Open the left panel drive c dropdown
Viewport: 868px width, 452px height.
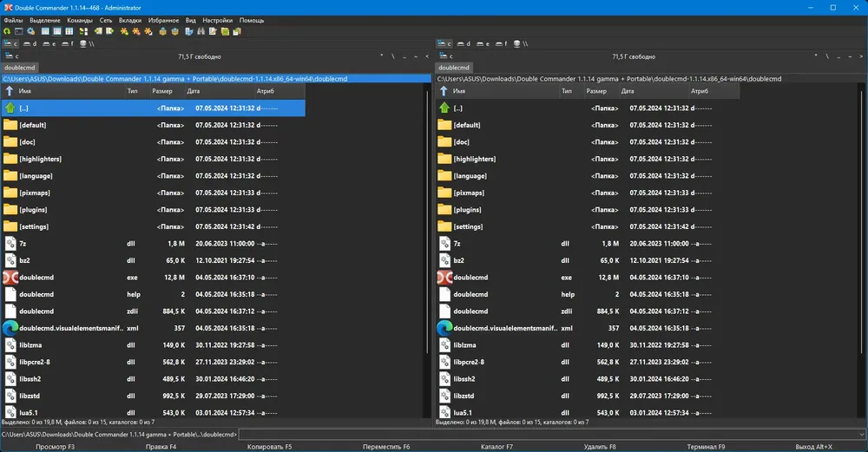(11, 56)
